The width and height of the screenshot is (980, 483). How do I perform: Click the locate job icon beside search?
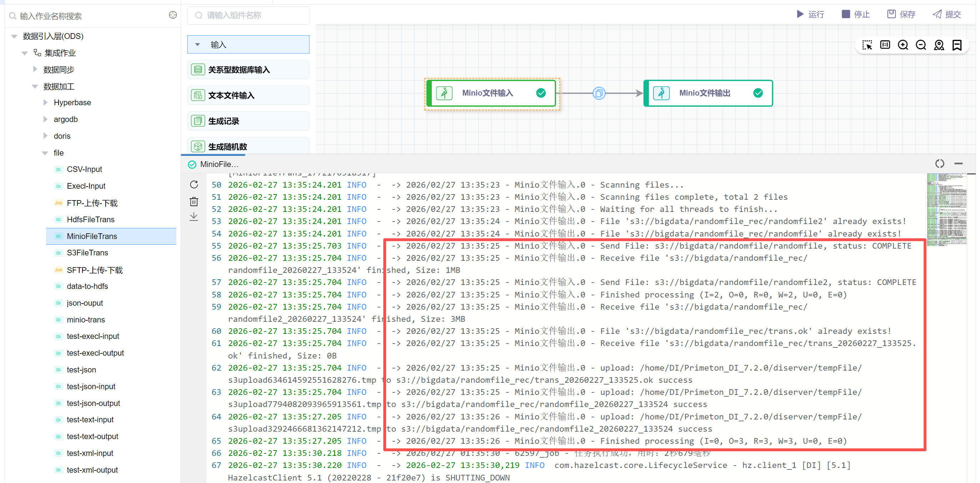(x=173, y=15)
